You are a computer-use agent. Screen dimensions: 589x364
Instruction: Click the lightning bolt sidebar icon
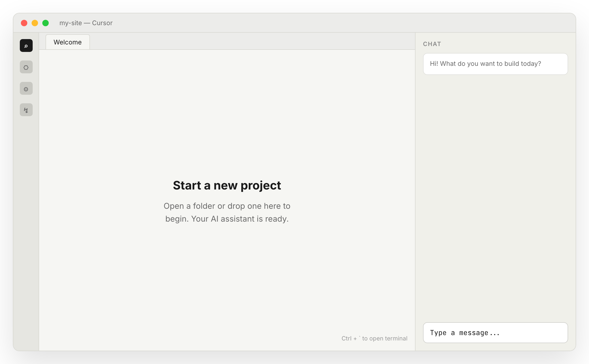click(x=26, y=110)
